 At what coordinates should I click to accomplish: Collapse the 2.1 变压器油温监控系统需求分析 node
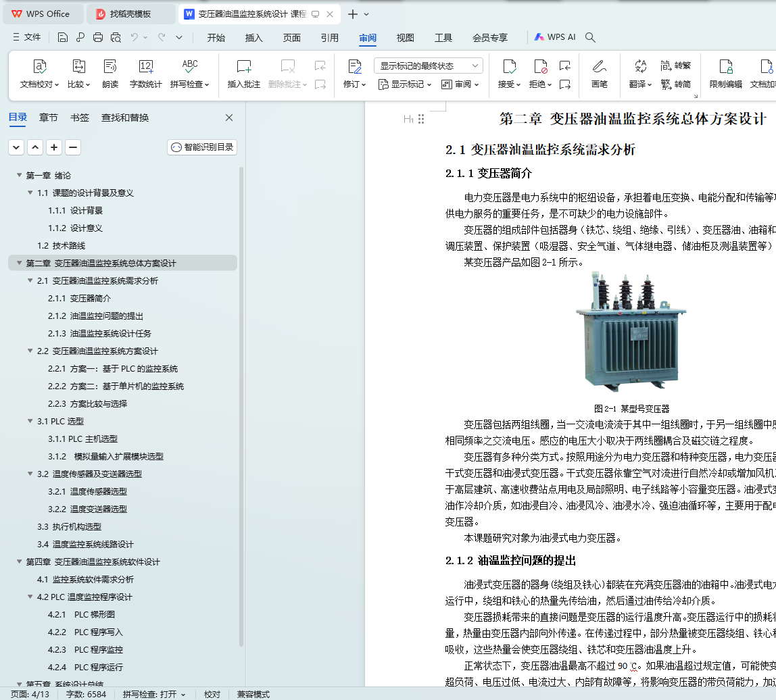(x=30, y=280)
